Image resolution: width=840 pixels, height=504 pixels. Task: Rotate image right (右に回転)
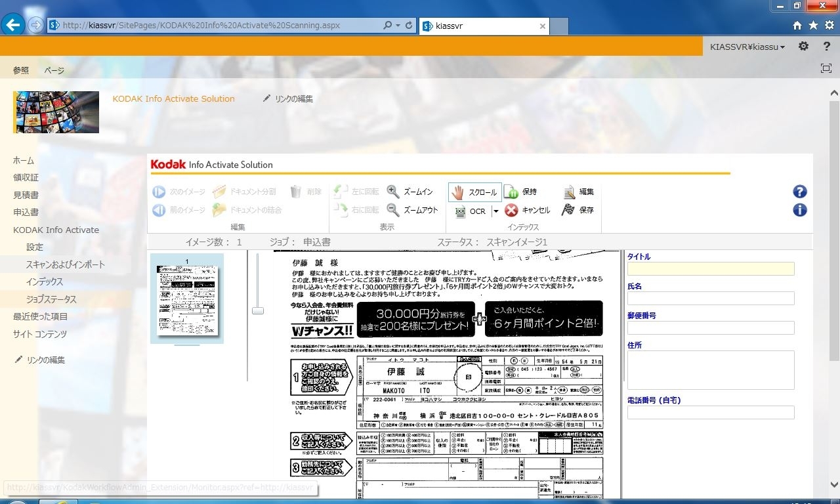(x=356, y=210)
